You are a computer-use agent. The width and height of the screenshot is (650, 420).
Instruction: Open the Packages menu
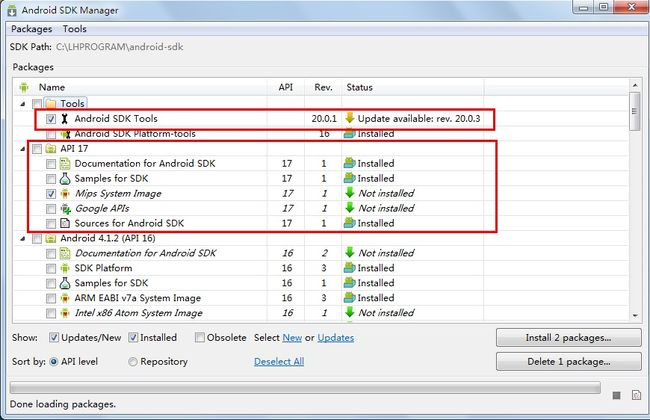[32, 29]
